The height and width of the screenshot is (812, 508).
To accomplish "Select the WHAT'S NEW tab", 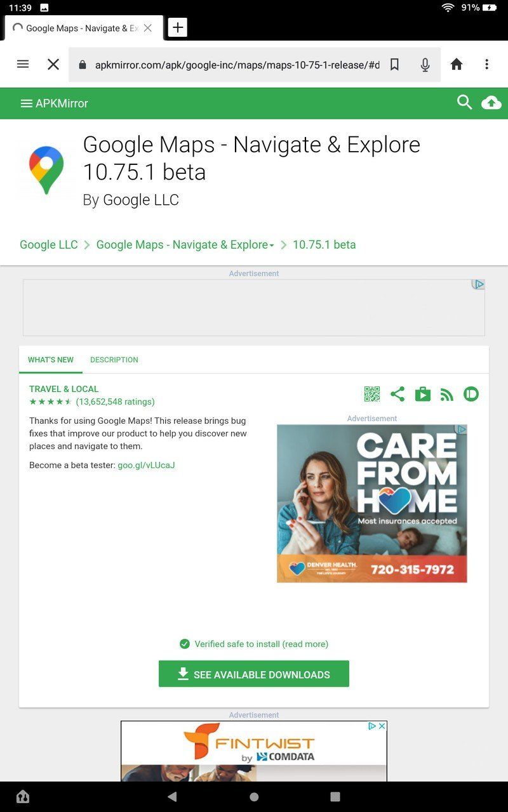I will [51, 360].
